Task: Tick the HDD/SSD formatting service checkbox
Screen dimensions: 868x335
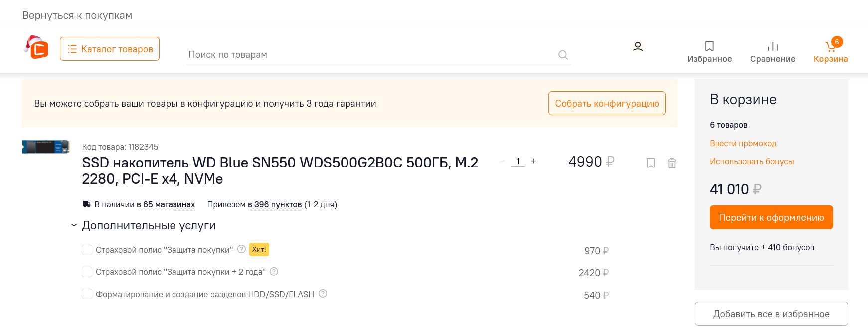Action: (87, 294)
